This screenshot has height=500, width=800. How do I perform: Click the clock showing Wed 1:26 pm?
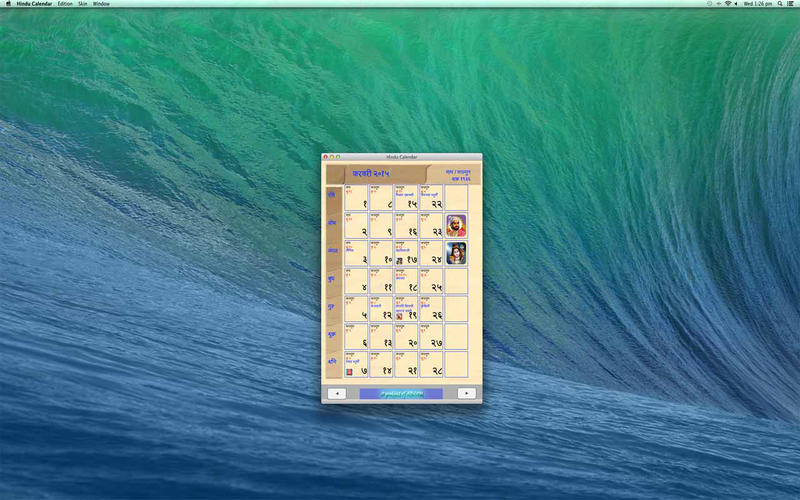click(x=758, y=4)
